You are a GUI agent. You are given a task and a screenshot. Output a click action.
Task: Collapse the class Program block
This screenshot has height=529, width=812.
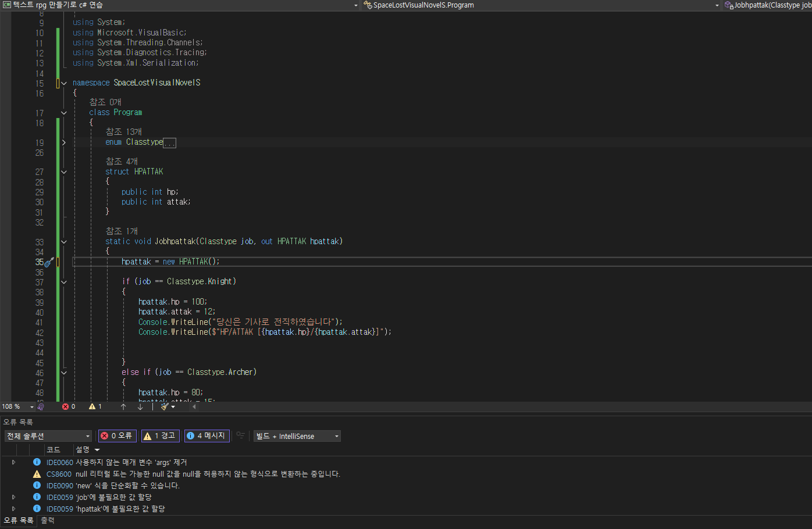point(64,113)
